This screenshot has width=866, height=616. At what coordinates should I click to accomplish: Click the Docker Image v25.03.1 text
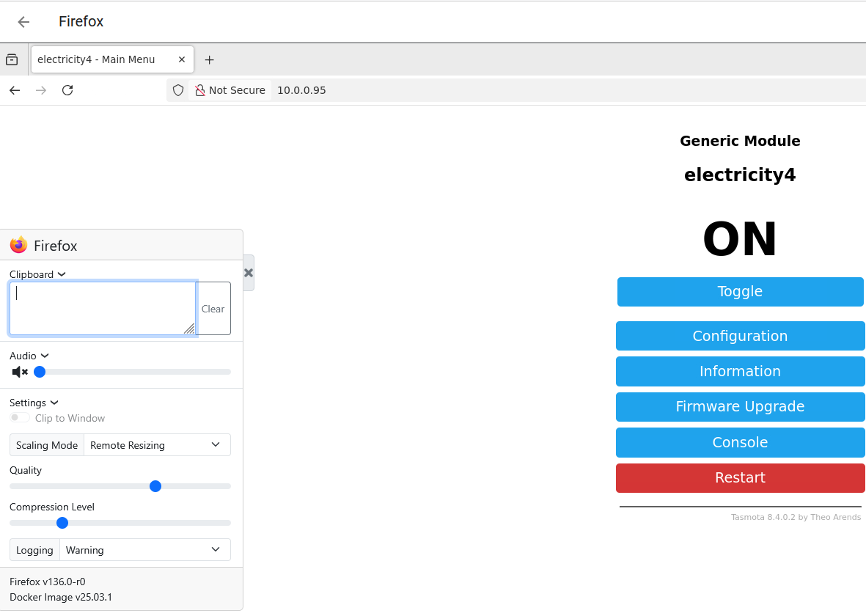(x=61, y=597)
